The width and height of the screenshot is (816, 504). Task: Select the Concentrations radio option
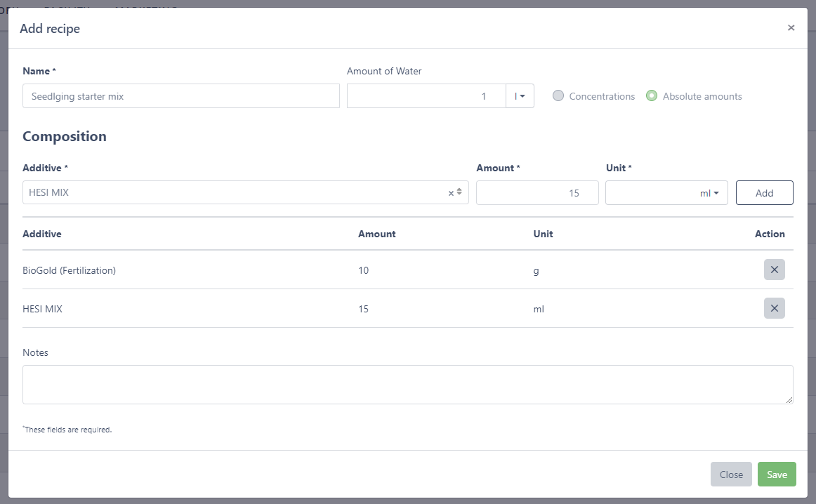point(558,96)
